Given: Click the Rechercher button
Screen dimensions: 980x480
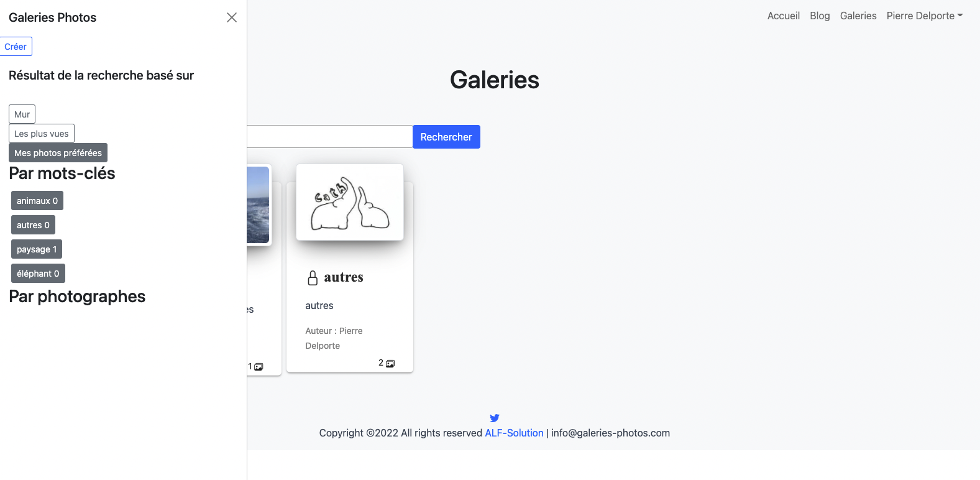Looking at the screenshot, I should tap(446, 137).
